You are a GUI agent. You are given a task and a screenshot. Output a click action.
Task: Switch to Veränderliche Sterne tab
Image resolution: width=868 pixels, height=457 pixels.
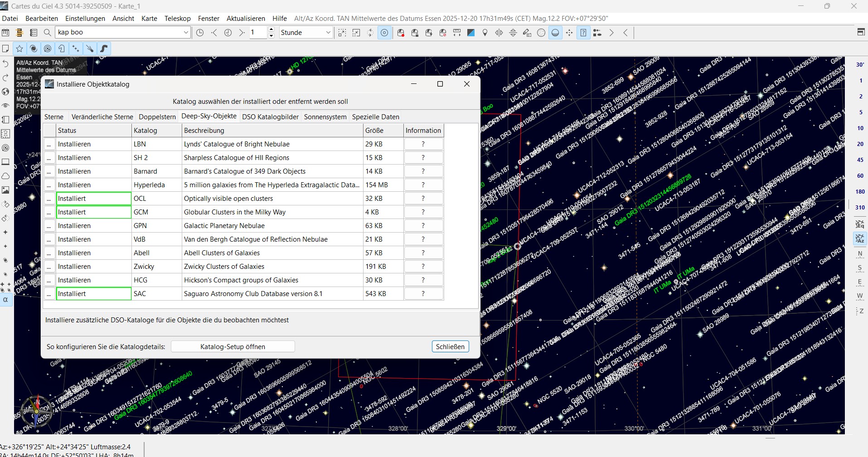point(102,117)
